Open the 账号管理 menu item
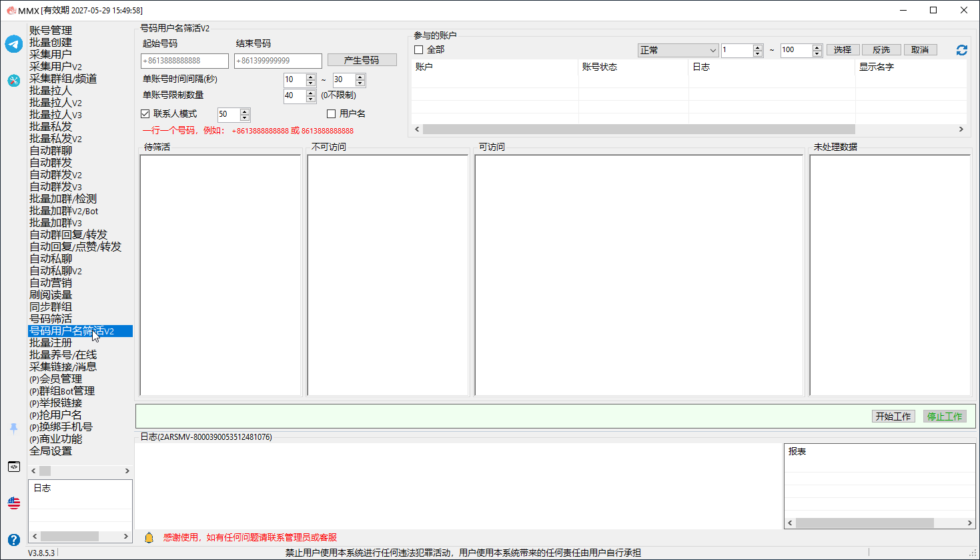The image size is (980, 560). [x=51, y=31]
